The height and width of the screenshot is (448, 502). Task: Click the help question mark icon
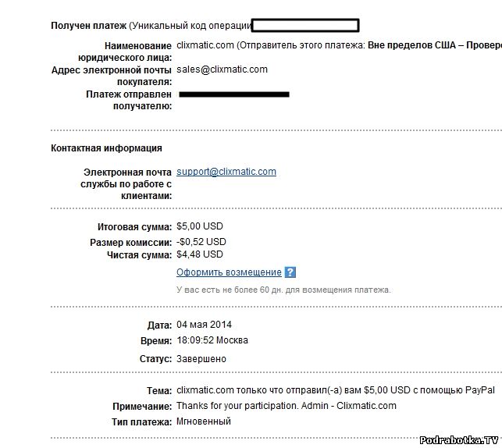[290, 272]
